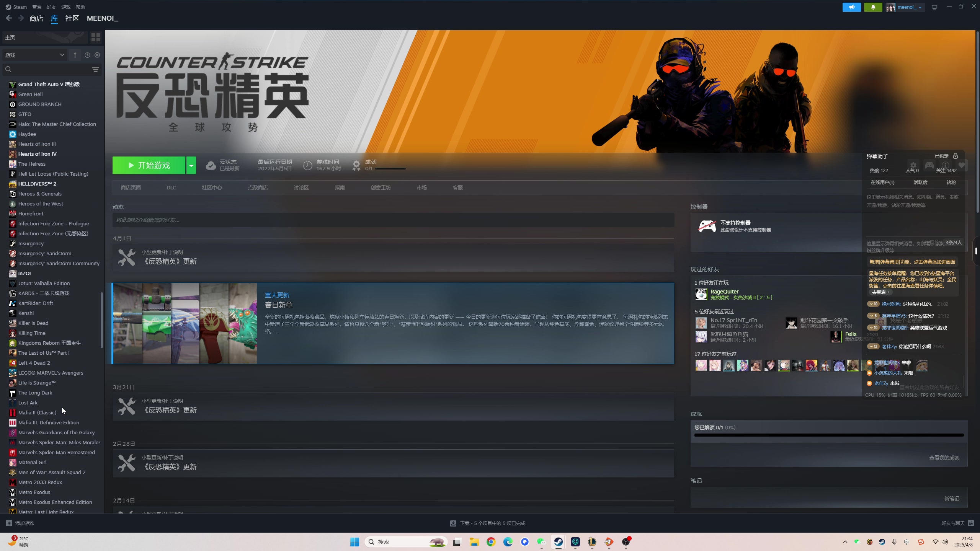980x551 pixels.
Task: Open the 市场 tab
Action: coord(422,187)
